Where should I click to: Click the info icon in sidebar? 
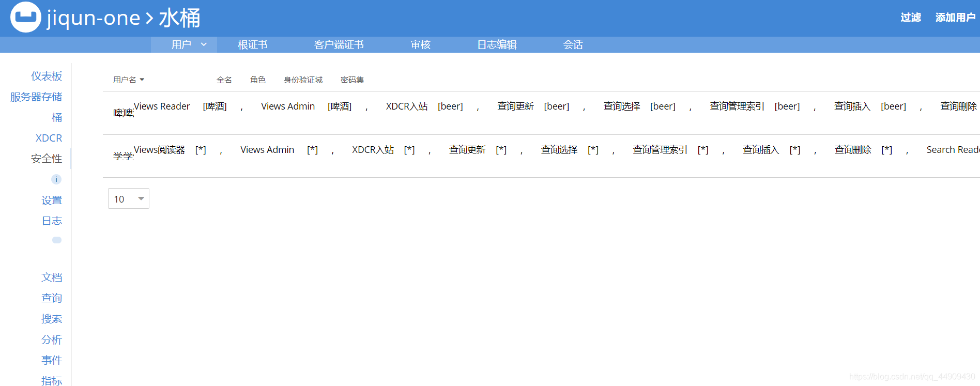pos(56,179)
